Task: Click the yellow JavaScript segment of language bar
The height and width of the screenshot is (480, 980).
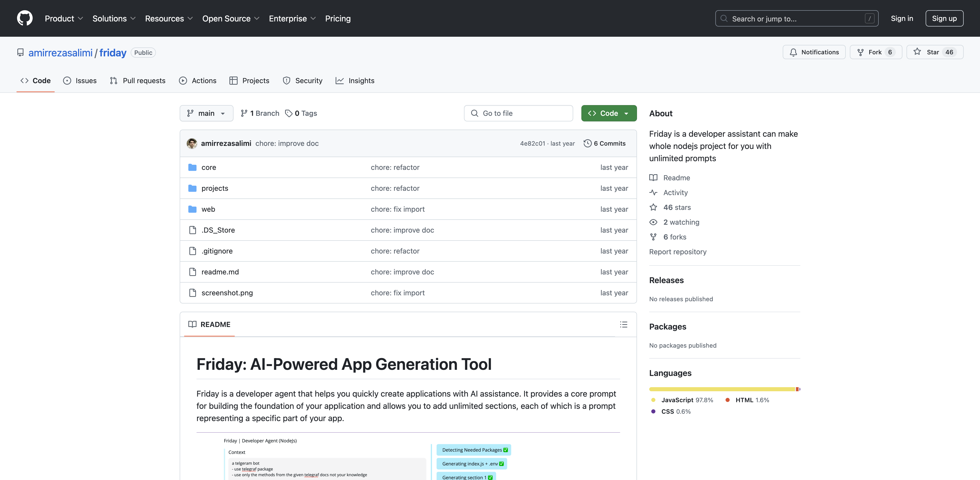Action: (x=722, y=389)
